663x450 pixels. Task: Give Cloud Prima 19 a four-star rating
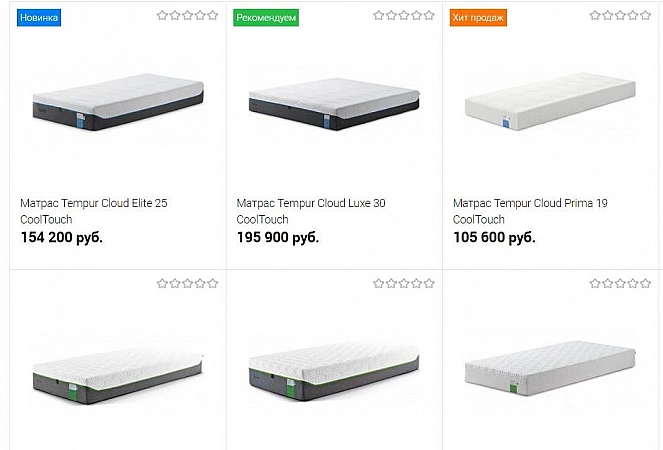point(632,16)
